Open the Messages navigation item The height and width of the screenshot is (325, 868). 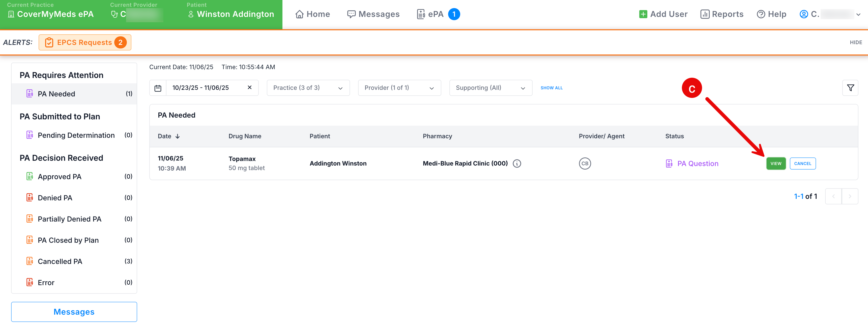(373, 14)
